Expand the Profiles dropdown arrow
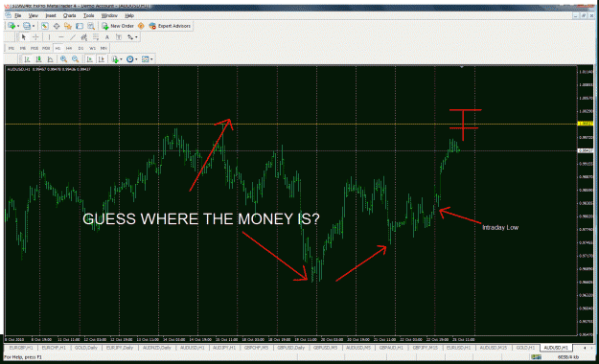 pos(34,26)
